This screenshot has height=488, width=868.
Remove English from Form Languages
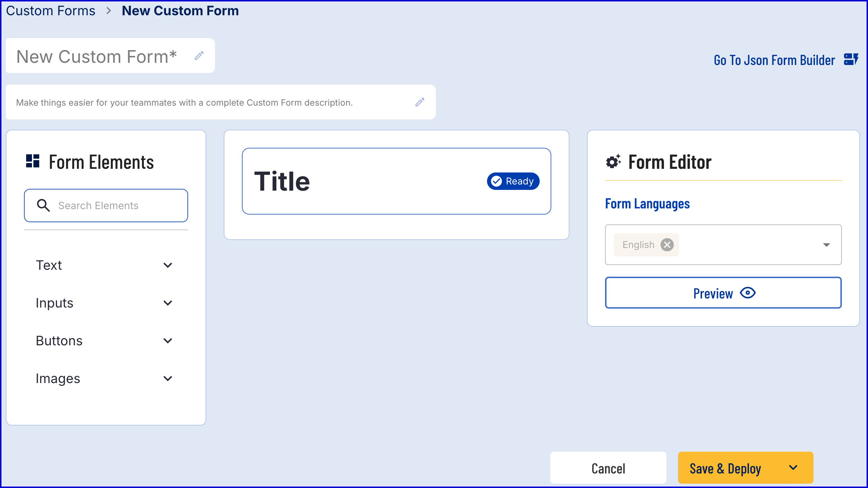(667, 245)
